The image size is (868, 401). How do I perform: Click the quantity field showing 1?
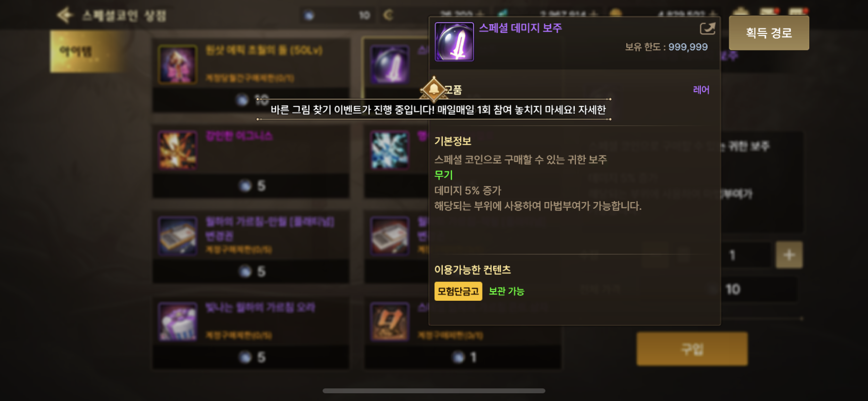click(746, 255)
